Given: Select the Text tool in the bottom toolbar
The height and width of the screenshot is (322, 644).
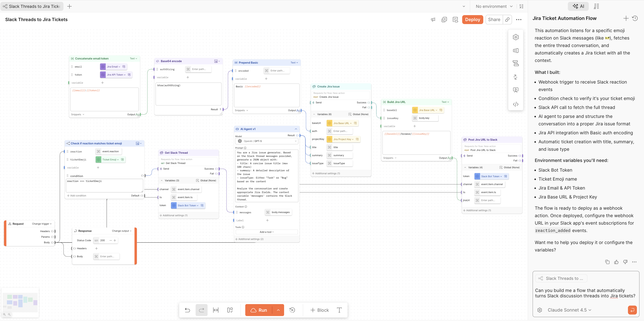Looking at the screenshot, I should (x=339, y=310).
